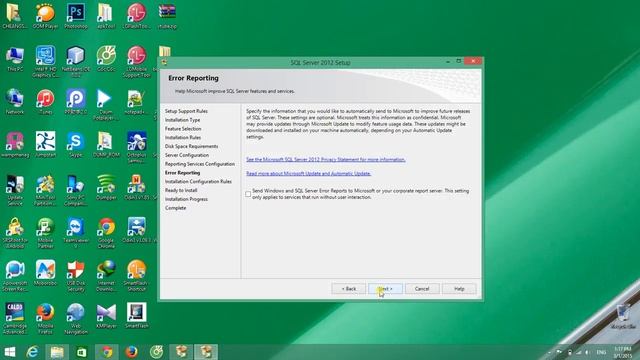640x360 pixels.
Task: Select the SmartFlash Shortcut desktop icon
Action: click(136, 276)
